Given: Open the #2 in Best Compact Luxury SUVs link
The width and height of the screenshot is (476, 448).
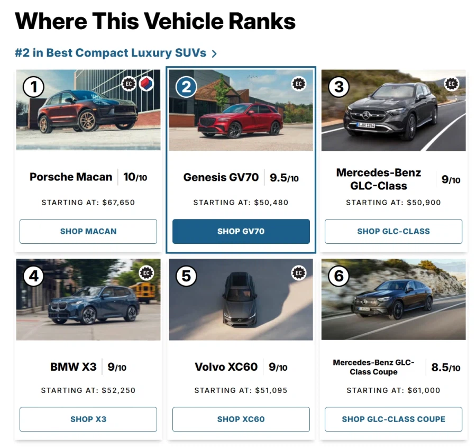Looking at the screenshot, I should coord(111,53).
